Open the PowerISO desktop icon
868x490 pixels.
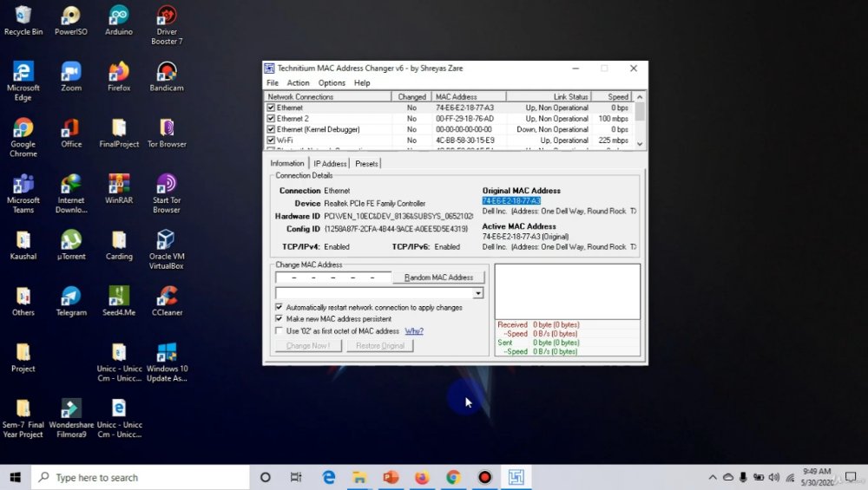(x=71, y=21)
